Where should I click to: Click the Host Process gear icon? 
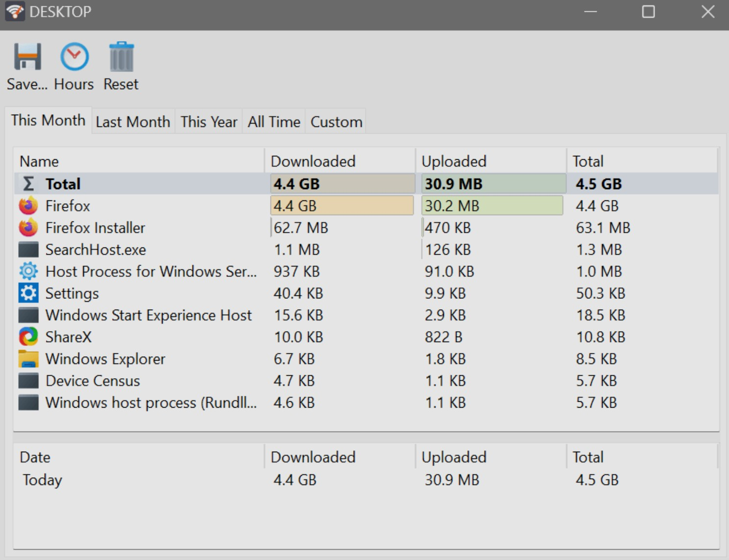(28, 271)
